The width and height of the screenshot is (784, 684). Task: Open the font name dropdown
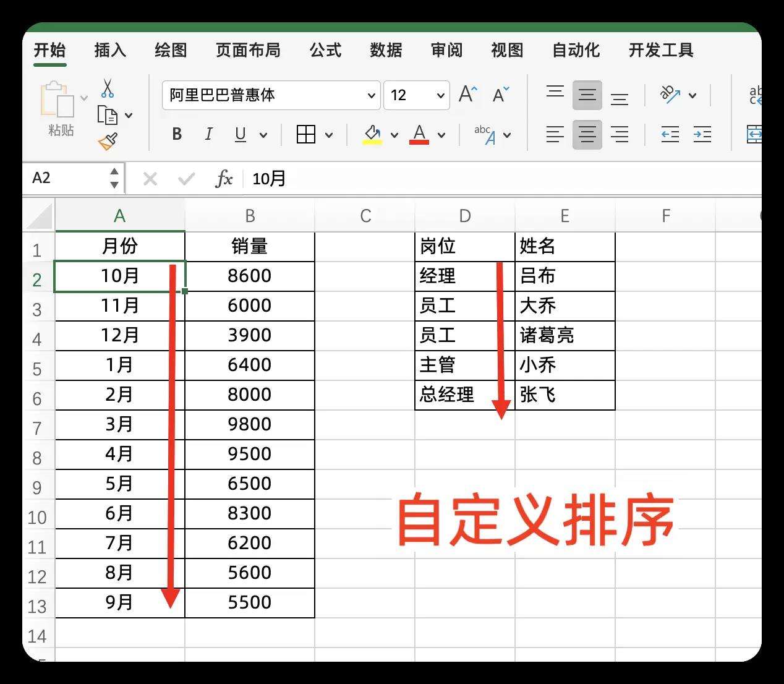370,95
